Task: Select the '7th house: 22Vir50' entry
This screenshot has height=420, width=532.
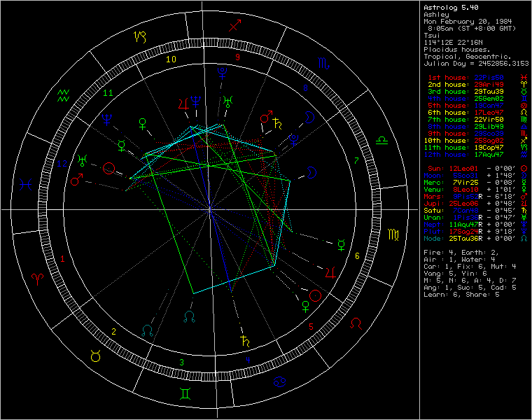Action: (465, 120)
